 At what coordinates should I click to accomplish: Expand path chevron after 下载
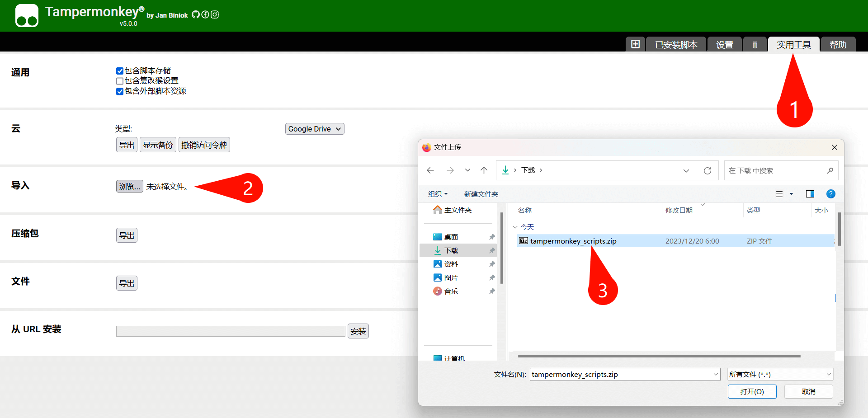(541, 170)
